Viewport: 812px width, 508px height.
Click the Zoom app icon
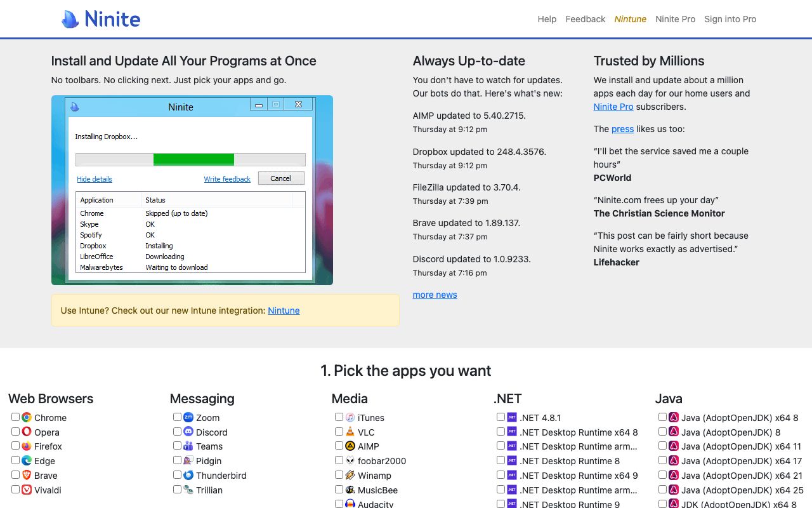click(x=188, y=417)
